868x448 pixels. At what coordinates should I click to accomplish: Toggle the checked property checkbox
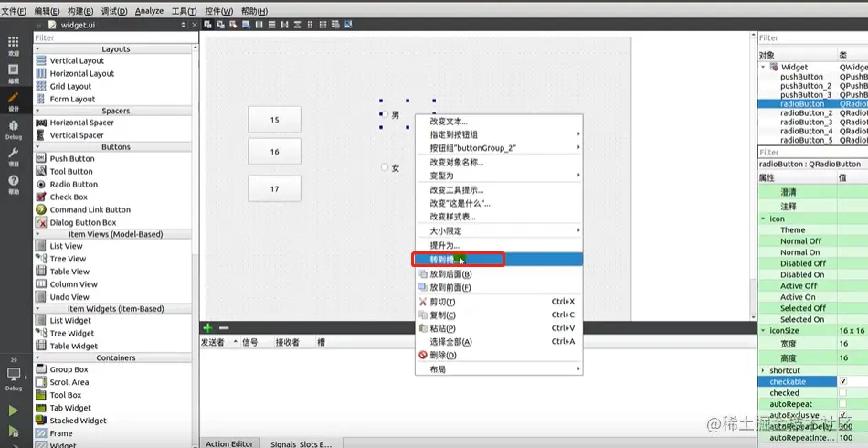coord(843,392)
